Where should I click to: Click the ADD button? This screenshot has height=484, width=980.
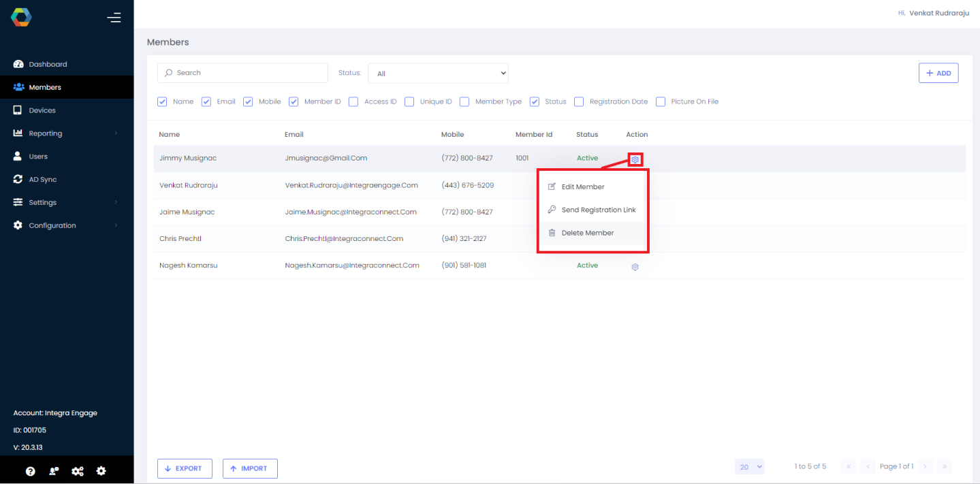click(938, 73)
